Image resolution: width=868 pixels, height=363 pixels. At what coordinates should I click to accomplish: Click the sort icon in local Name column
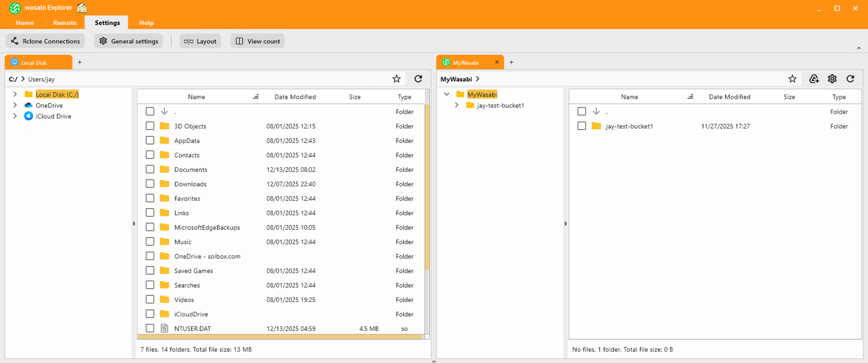click(256, 97)
